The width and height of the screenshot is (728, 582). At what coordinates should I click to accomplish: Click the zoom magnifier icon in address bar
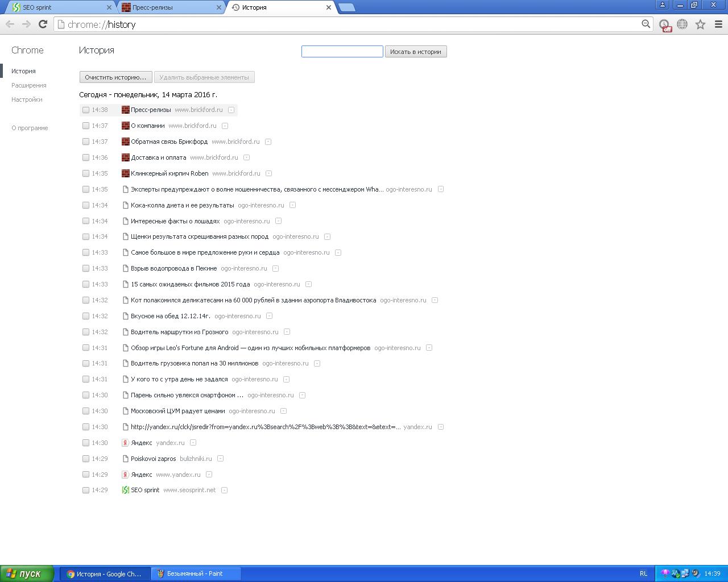[x=646, y=24]
